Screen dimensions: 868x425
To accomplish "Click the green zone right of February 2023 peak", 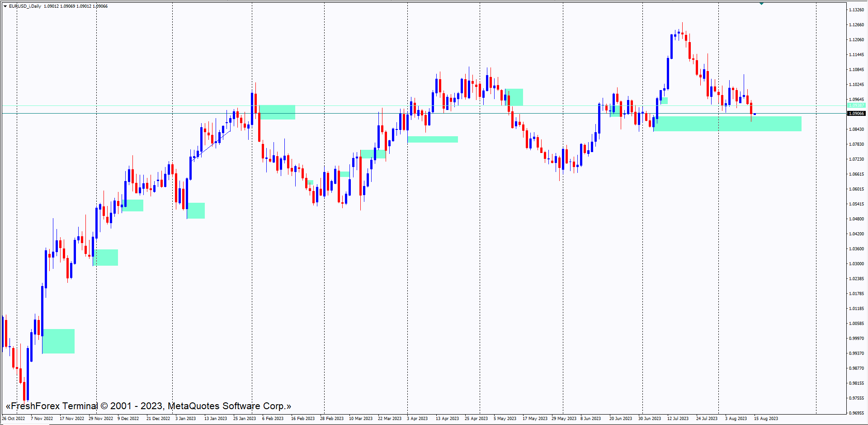I will (x=277, y=112).
